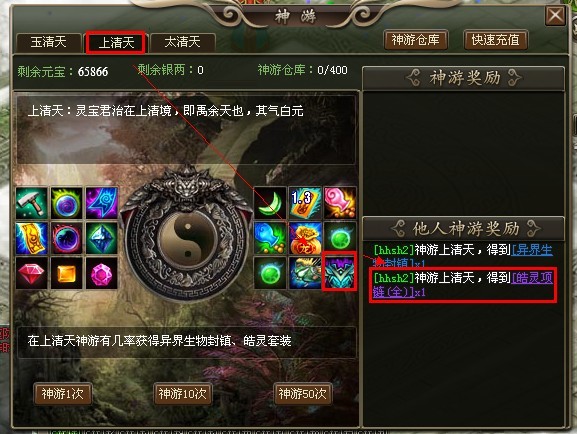Switch to the 太清天 tab
Viewport: 577px width, 434px height.
click(183, 42)
